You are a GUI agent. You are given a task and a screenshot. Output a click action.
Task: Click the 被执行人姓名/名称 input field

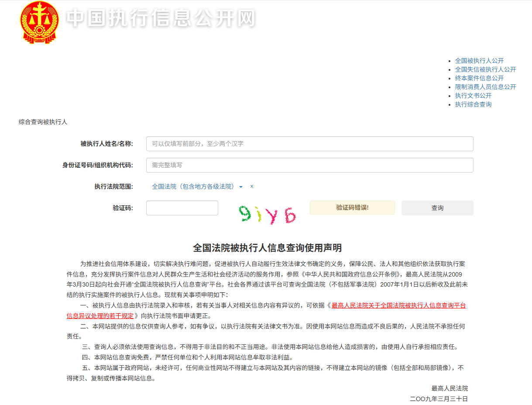[309, 143]
